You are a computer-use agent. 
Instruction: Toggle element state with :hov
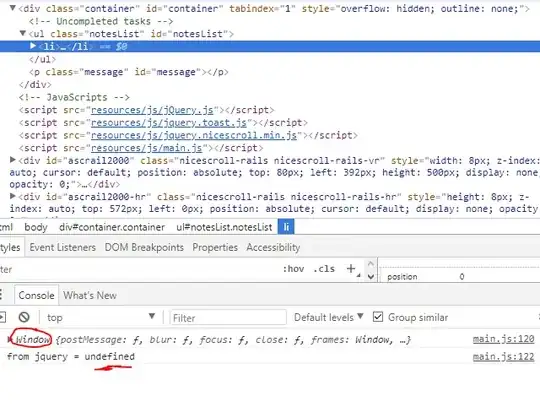[x=293, y=269]
